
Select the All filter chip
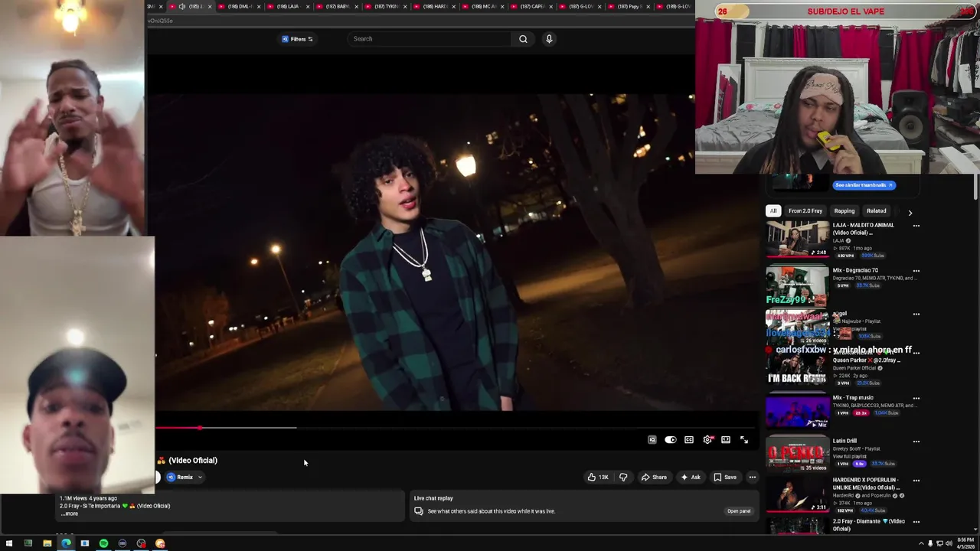(773, 211)
